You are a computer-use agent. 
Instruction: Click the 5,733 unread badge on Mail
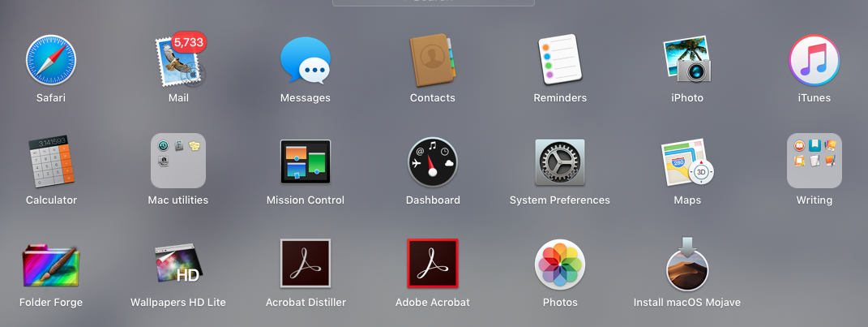click(188, 42)
